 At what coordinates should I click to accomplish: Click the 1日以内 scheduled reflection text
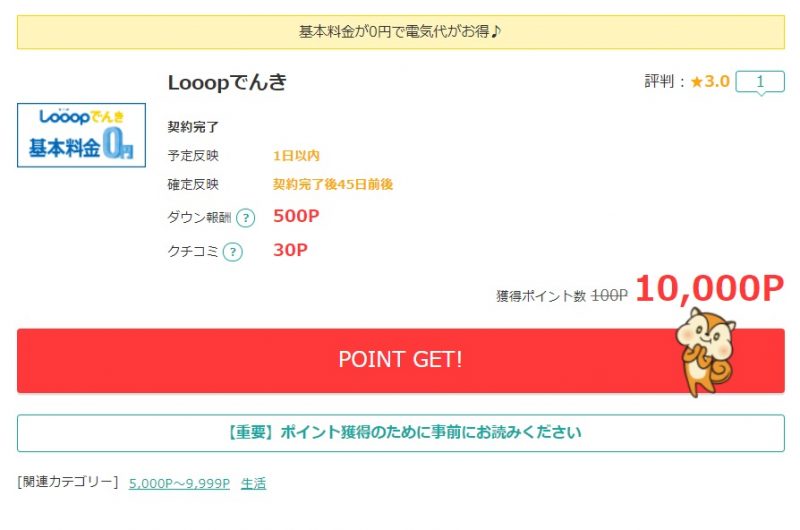click(x=296, y=156)
